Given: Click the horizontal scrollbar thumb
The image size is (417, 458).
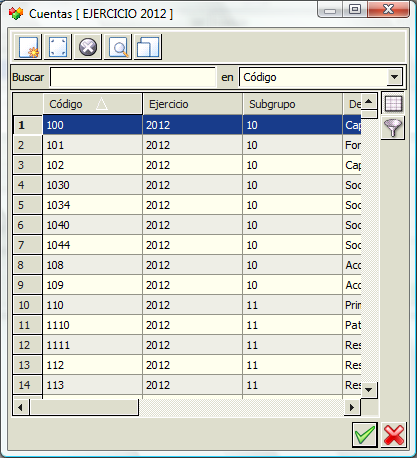Looking at the screenshot, I should coord(84,407).
